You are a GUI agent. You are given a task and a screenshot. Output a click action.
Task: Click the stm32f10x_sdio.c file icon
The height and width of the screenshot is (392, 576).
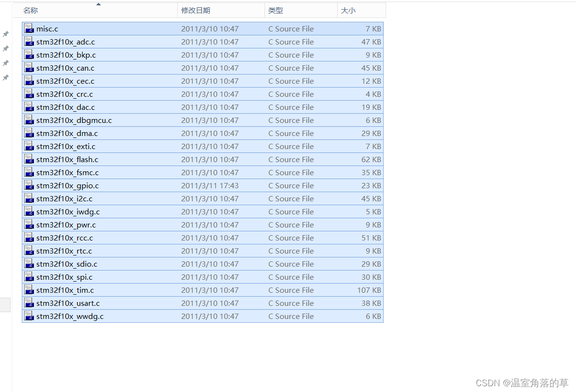click(x=29, y=264)
